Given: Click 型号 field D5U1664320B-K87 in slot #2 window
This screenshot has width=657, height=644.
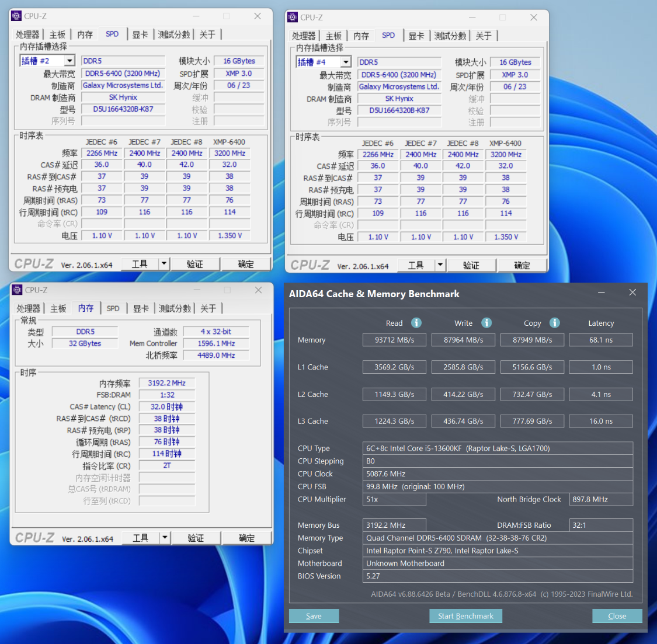Looking at the screenshot, I should 123,109.
